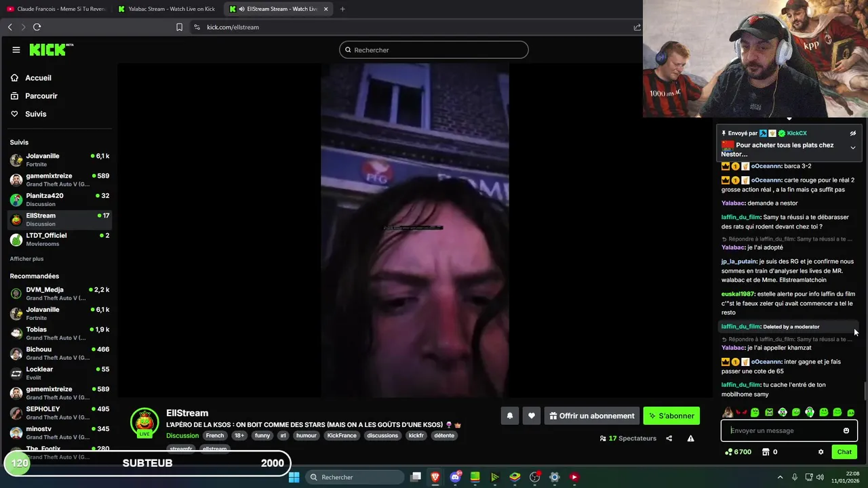Screen dimensions: 868x488
Task: Click Offrir un abonnement button
Action: (x=592, y=416)
